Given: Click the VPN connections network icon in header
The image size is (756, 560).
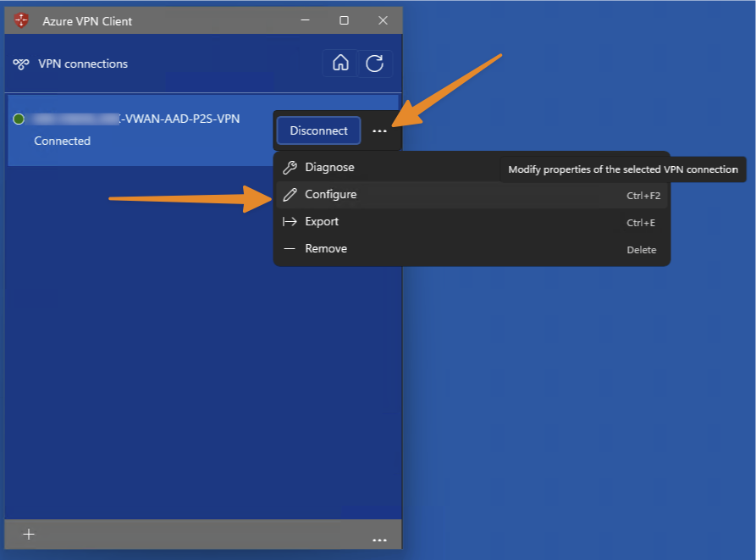Looking at the screenshot, I should point(21,64).
